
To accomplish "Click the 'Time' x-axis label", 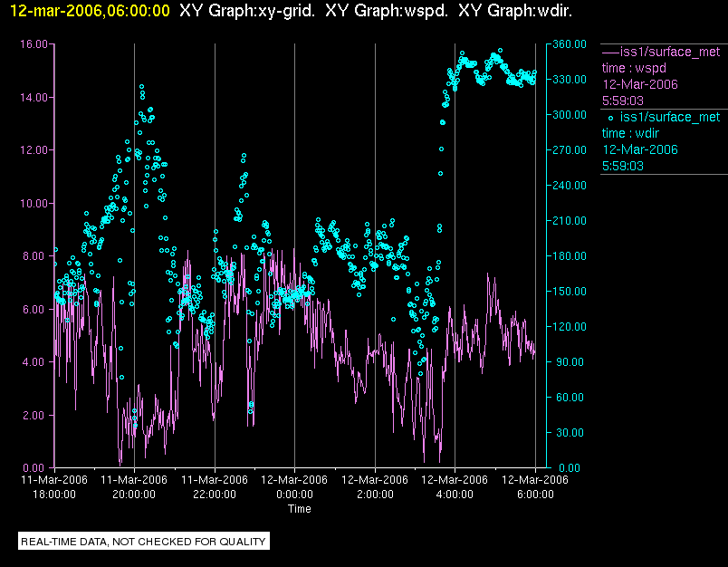I will pos(299,509).
